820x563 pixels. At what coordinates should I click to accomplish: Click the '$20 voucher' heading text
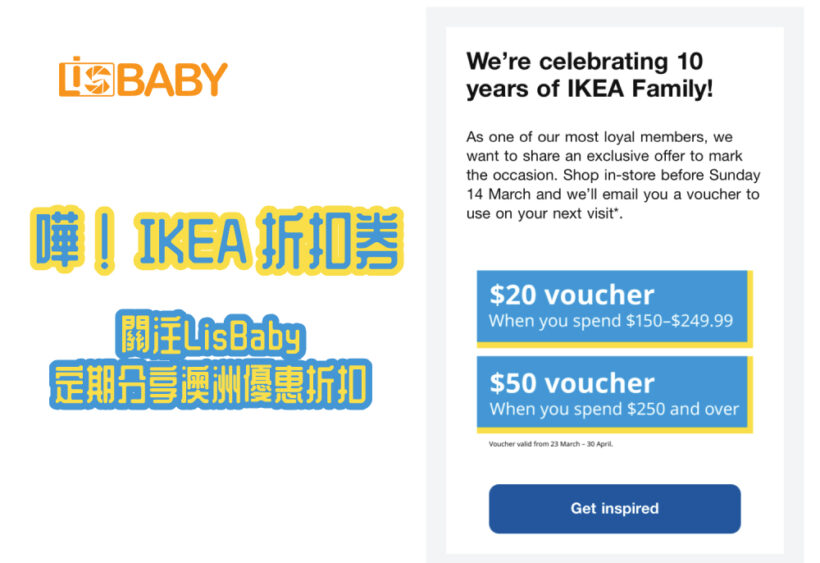[x=572, y=295]
